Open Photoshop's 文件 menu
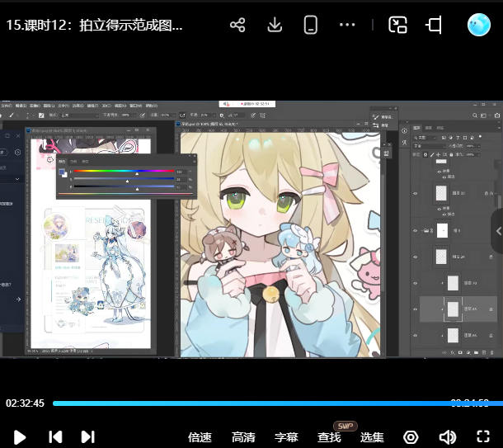Viewport: 503px width, 448px height. click(x=6, y=106)
